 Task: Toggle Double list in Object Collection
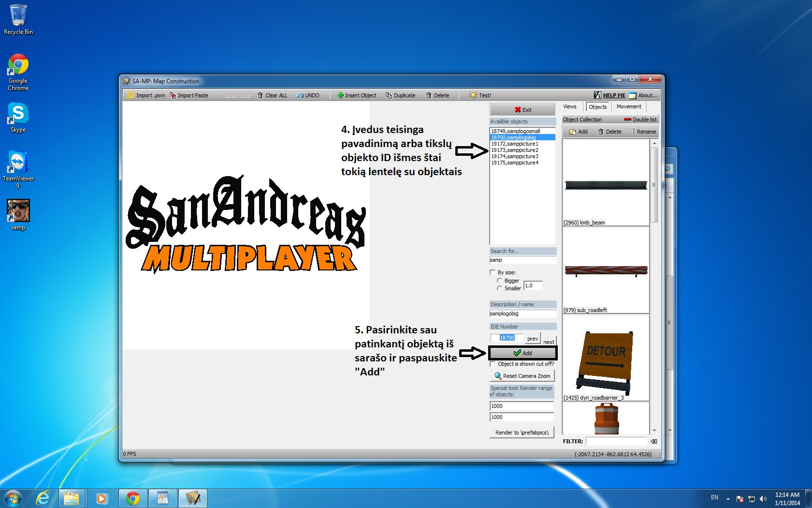640,120
